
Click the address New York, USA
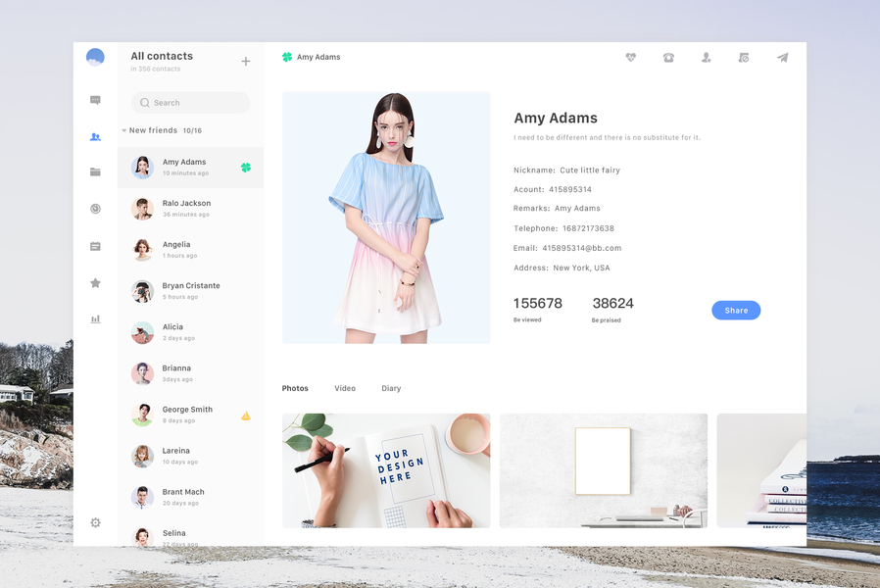point(581,269)
